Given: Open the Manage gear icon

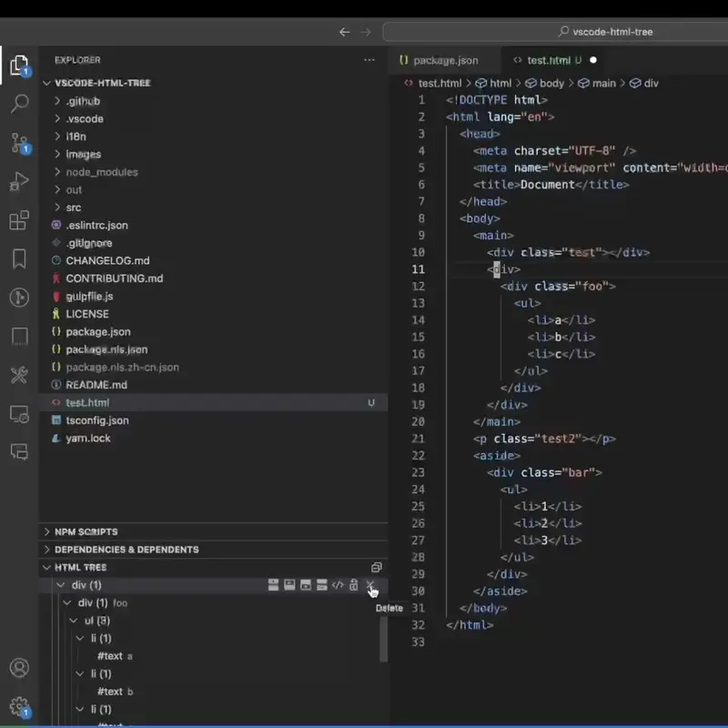Looking at the screenshot, I should pyautogui.click(x=19, y=707).
